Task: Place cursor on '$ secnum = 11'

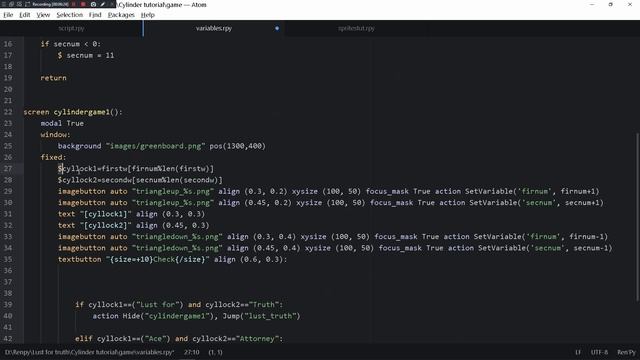Action: tap(86, 55)
